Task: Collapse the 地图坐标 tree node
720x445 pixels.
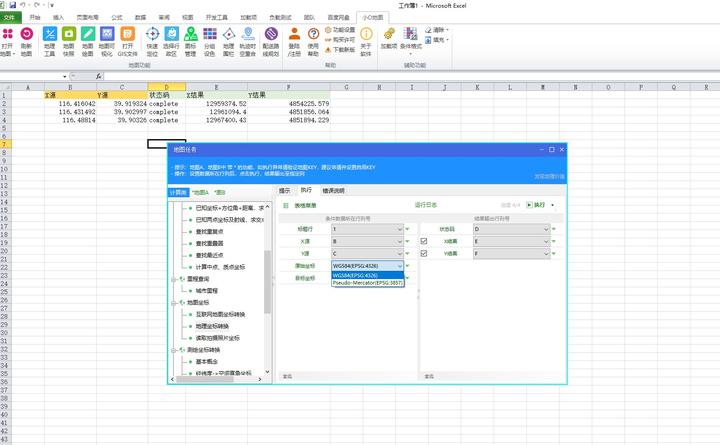Action: 174,303
